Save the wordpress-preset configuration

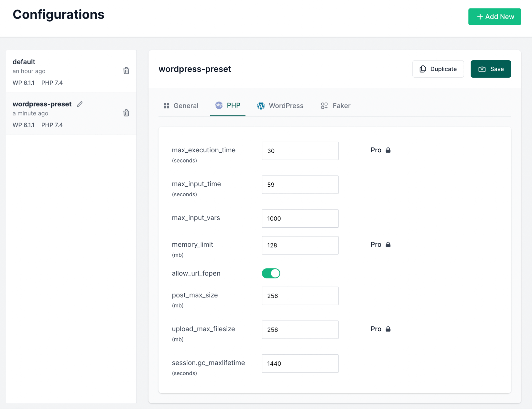pos(490,69)
